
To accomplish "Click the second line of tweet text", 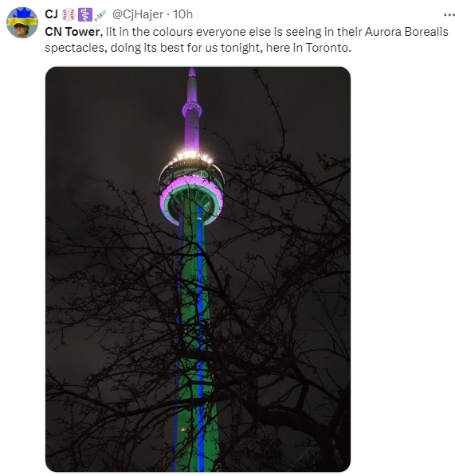I will coord(198,48).
